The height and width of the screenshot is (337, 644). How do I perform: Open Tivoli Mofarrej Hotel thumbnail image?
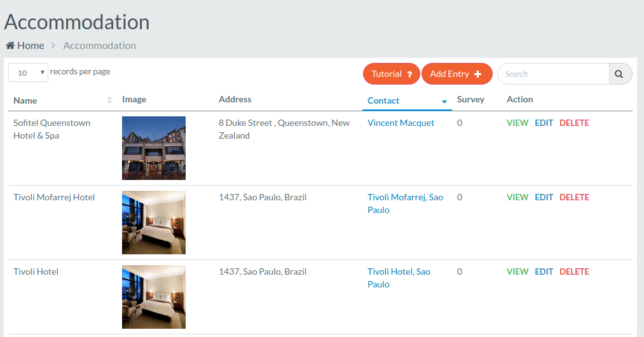(x=154, y=223)
